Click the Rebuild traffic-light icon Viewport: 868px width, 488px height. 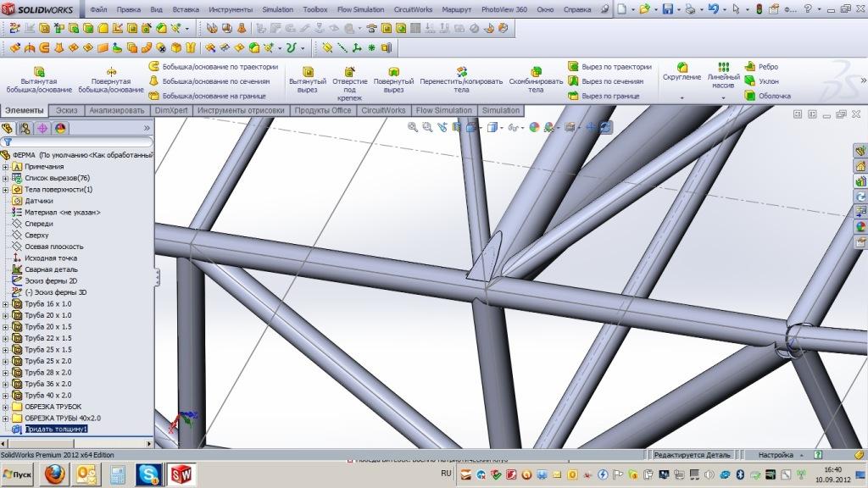760,8
